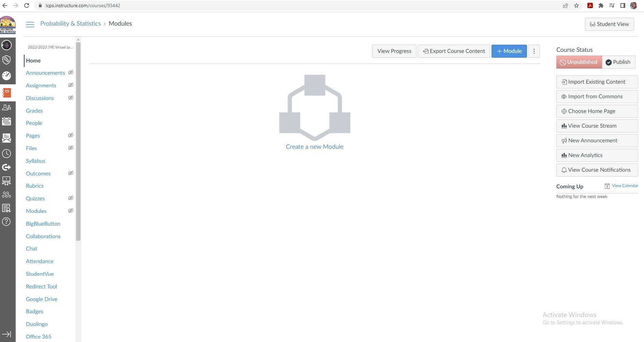
Task: Open the Groups people icon in the sidebar
Action: (6, 108)
